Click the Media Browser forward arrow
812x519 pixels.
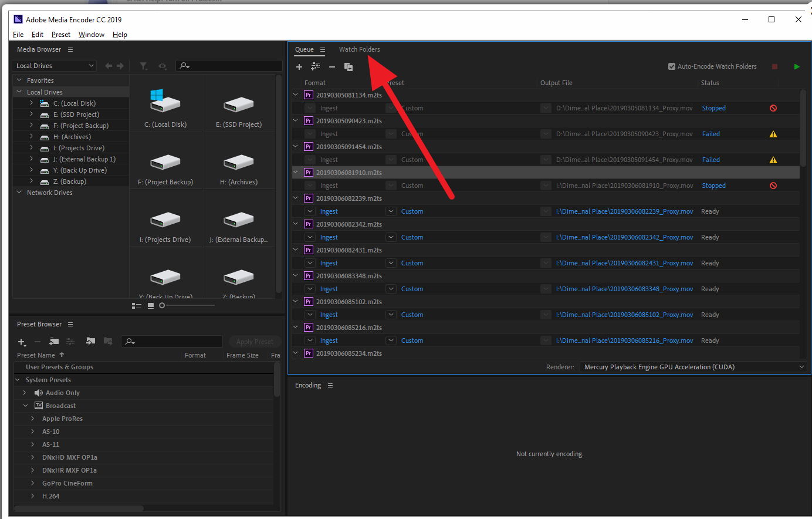[120, 66]
